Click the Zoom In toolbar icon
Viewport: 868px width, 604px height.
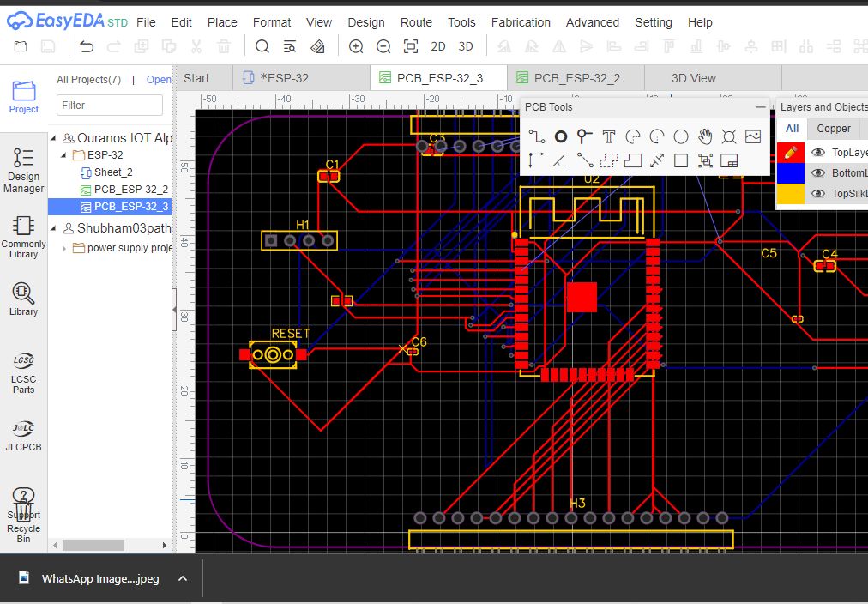pos(356,46)
